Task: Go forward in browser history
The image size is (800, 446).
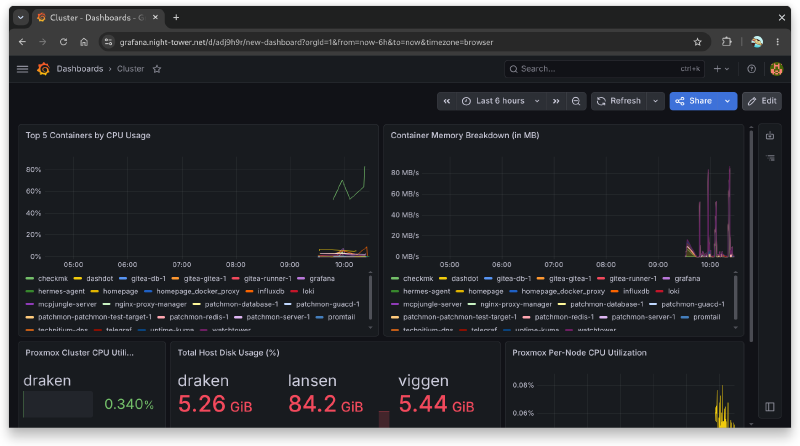Action: (x=43, y=42)
